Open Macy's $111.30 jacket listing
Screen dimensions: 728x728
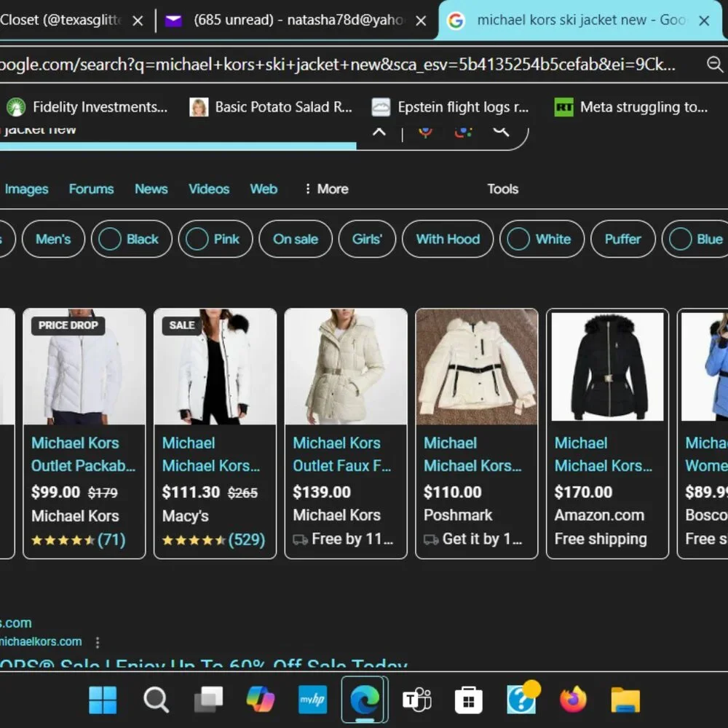click(215, 433)
